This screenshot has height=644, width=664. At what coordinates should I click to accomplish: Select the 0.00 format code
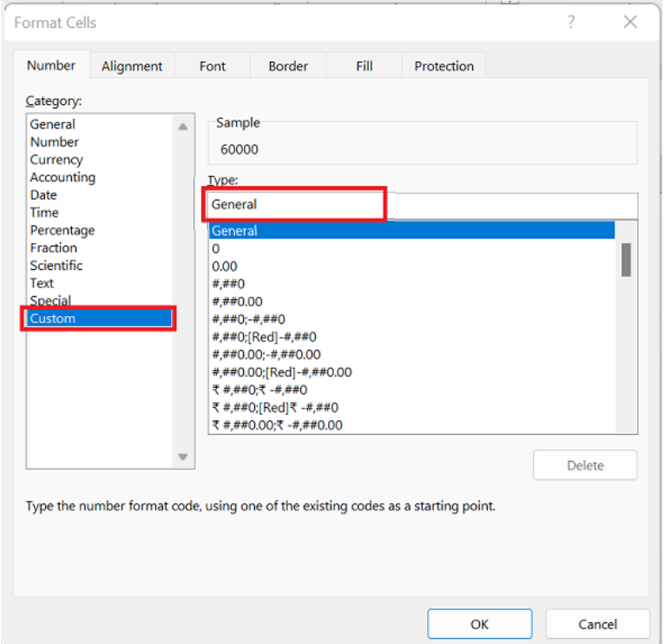[x=225, y=266]
